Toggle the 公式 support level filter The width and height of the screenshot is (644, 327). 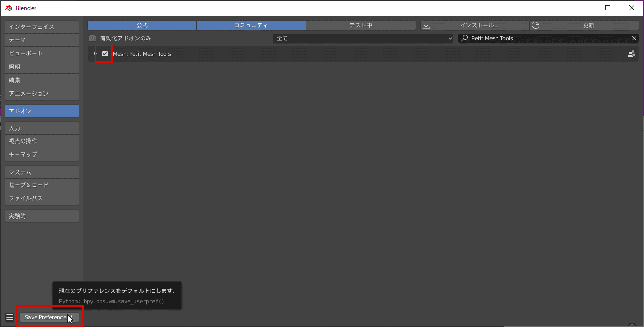coord(142,25)
